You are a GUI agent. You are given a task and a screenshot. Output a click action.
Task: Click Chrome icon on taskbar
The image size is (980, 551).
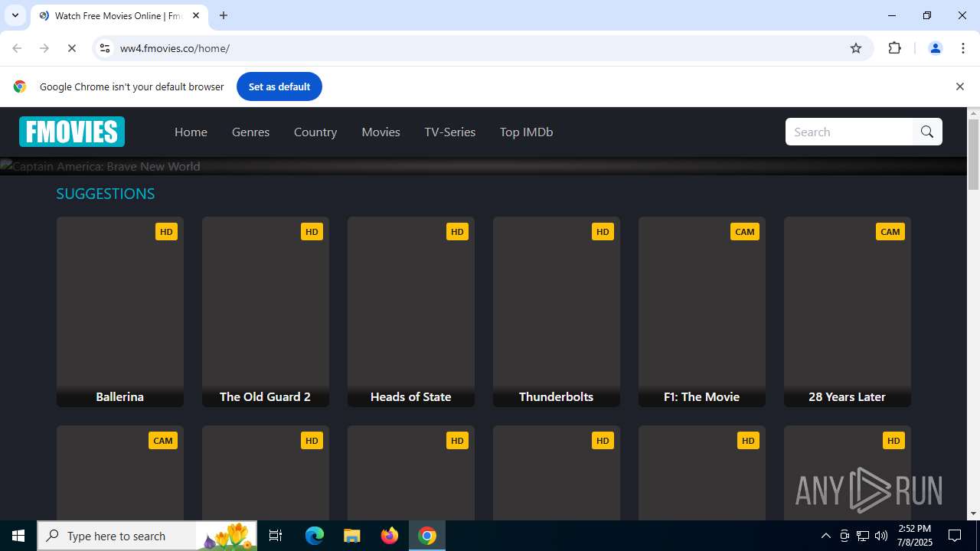click(427, 536)
